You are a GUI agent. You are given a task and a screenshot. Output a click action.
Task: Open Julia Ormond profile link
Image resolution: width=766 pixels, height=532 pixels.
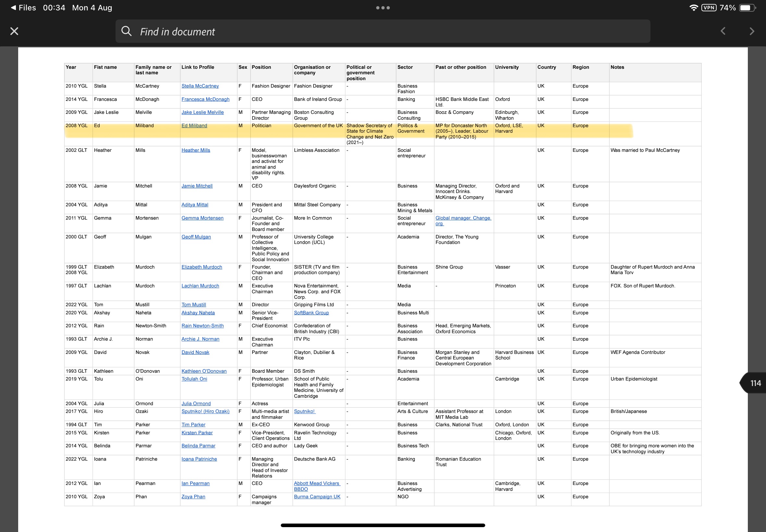196,404
